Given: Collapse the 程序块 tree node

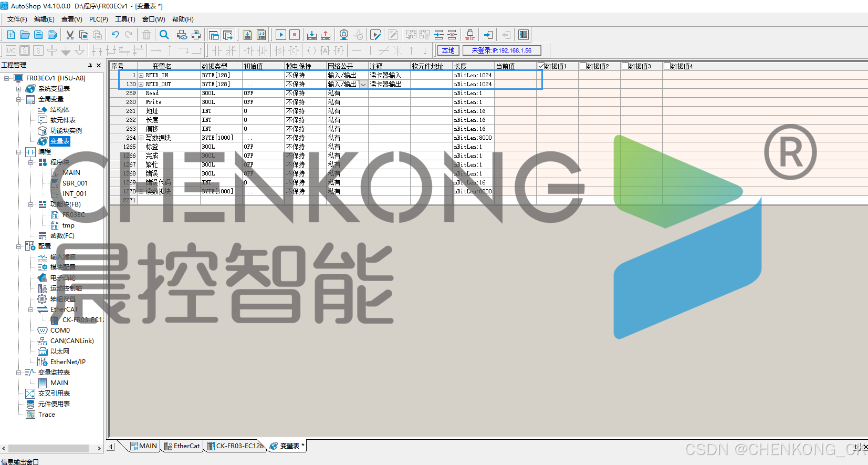Looking at the screenshot, I should coord(31,162).
